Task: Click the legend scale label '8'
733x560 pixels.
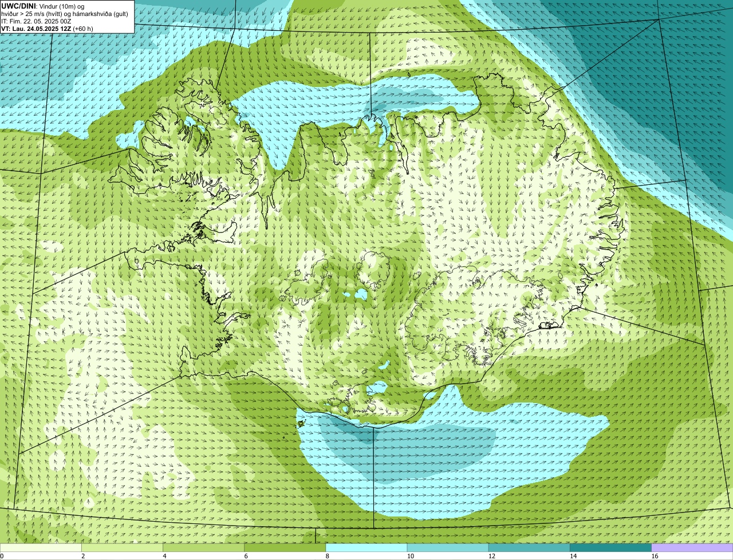Action: (328, 556)
